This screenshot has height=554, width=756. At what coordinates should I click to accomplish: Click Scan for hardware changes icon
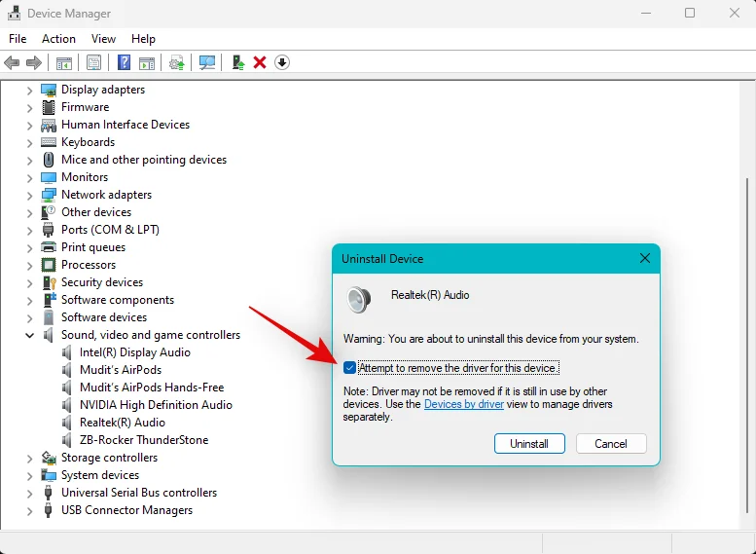(x=207, y=62)
